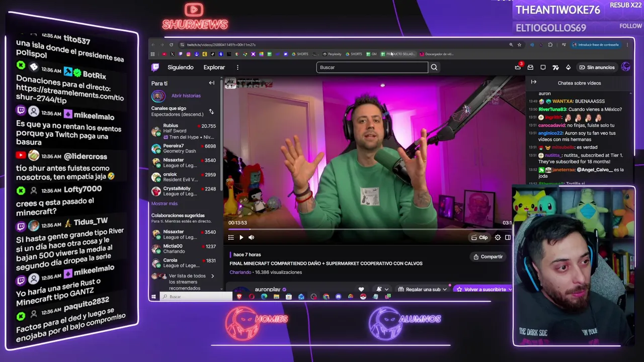The width and height of the screenshot is (644, 362).
Task: Toggle follow heart for auronplay
Action: (361, 289)
